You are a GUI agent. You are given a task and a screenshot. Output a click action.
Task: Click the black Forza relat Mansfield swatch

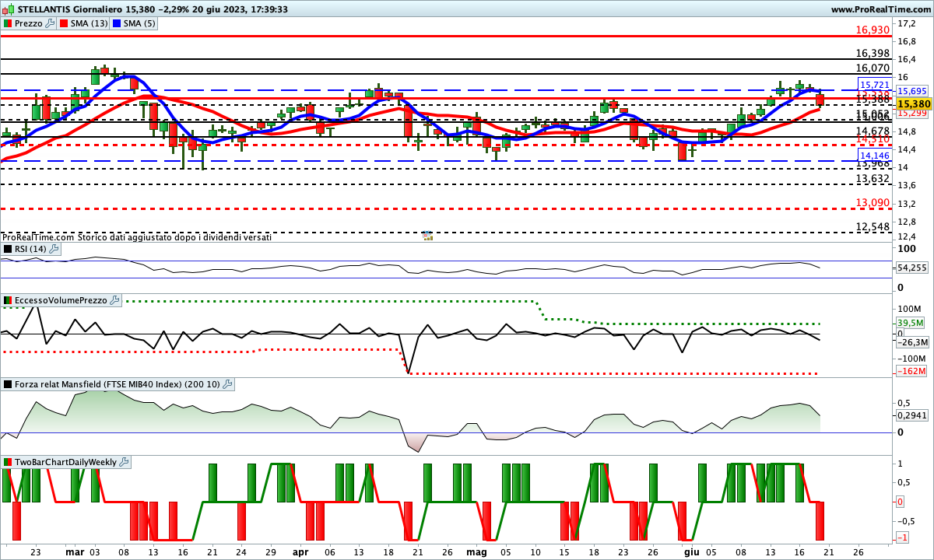pyautogui.click(x=8, y=384)
